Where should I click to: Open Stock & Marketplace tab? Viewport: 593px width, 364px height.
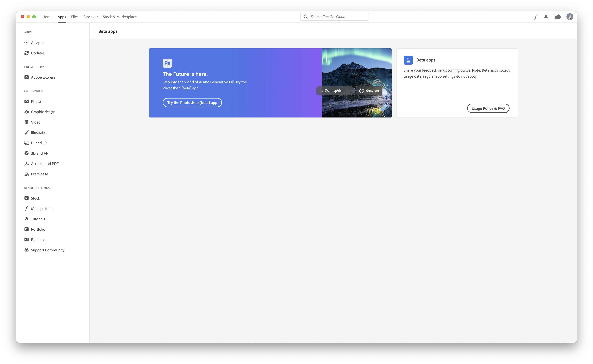pos(120,17)
